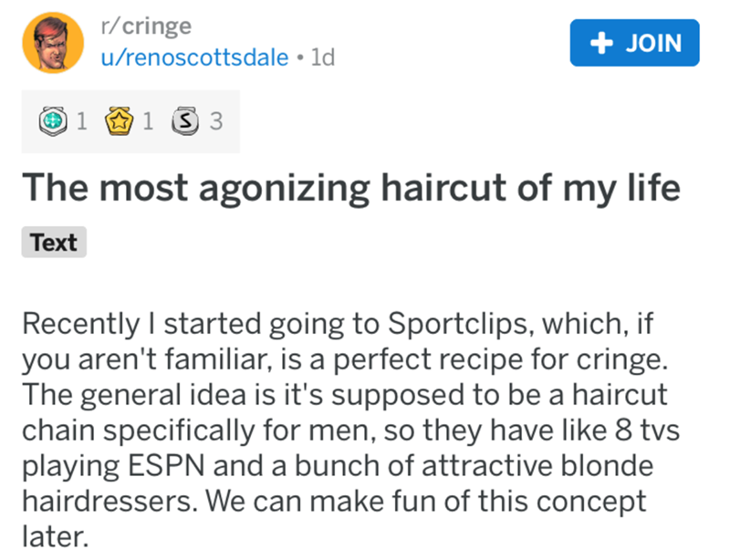
Task: Click the 1d post timestamp
Action: (323, 57)
